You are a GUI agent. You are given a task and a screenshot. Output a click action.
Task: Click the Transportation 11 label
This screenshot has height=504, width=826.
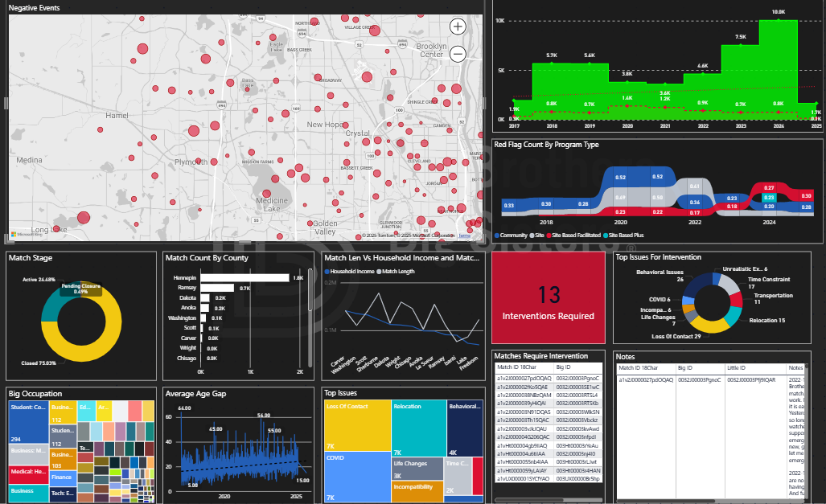(774, 298)
